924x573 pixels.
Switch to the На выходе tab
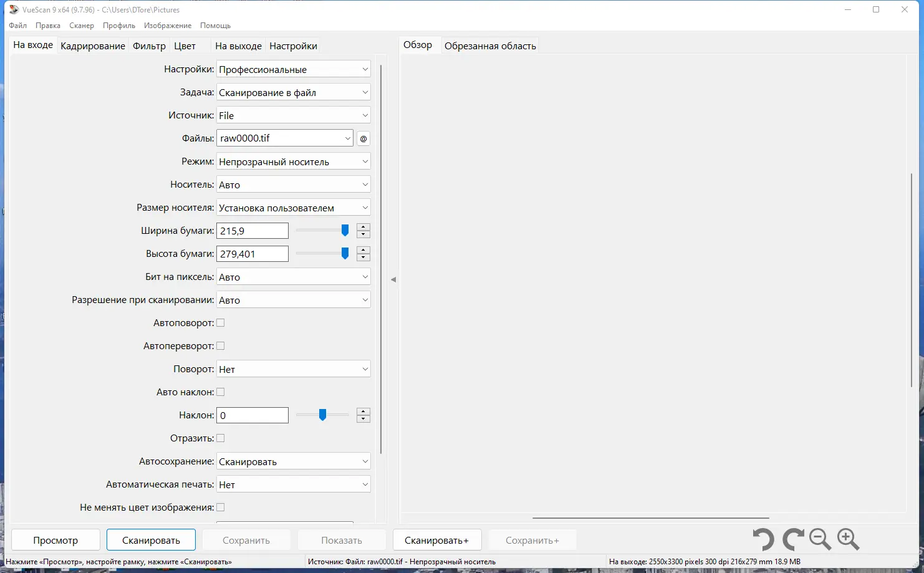click(x=238, y=46)
